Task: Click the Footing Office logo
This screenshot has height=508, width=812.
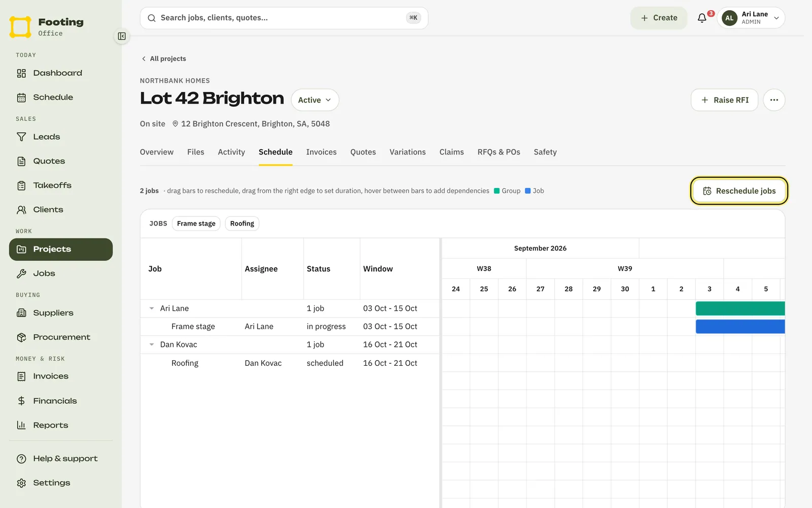Action: pos(47,27)
